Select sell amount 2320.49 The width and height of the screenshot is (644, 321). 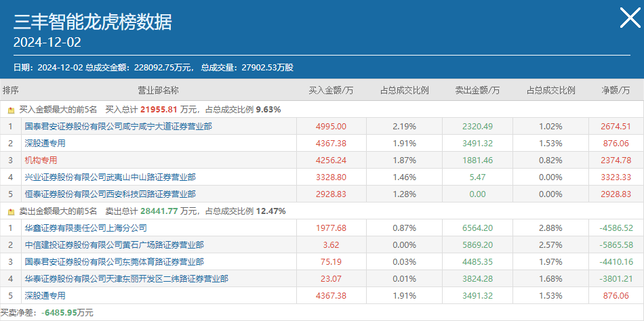coord(477,127)
